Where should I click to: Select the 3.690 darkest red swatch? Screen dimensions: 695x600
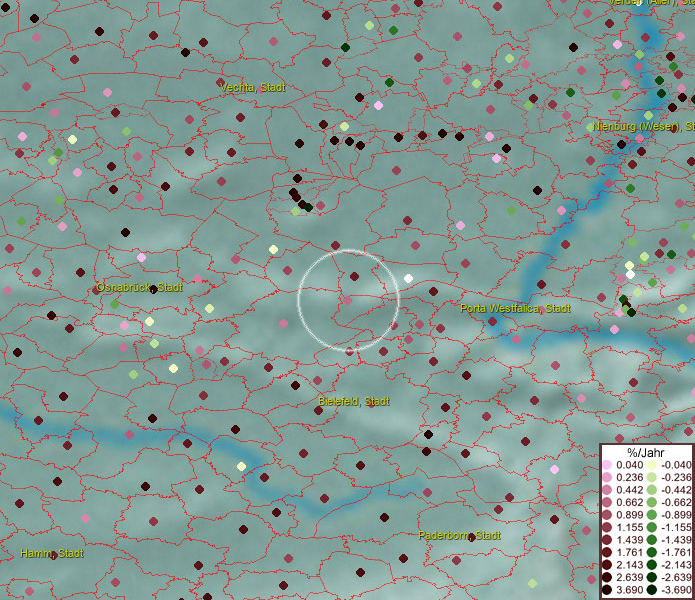(x=607, y=590)
